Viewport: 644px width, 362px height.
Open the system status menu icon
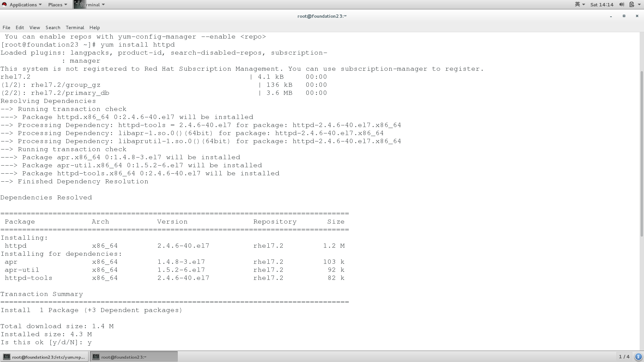point(632,4)
